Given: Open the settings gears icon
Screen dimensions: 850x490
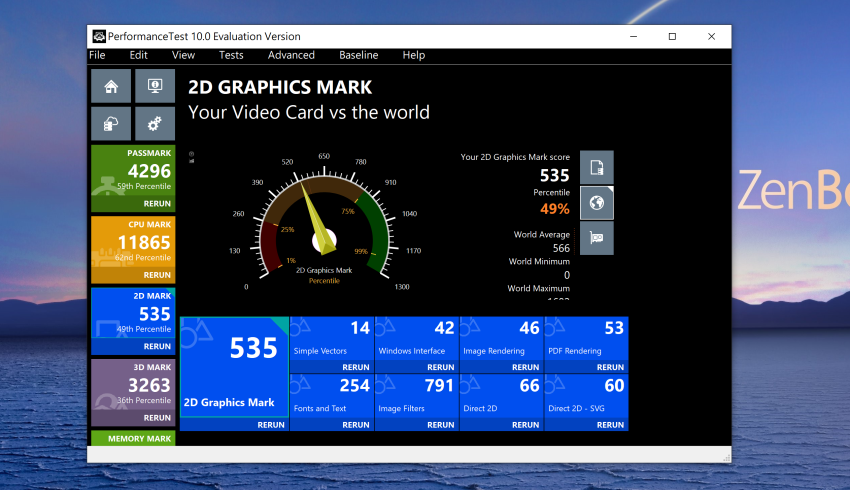Looking at the screenshot, I should coord(155,124).
